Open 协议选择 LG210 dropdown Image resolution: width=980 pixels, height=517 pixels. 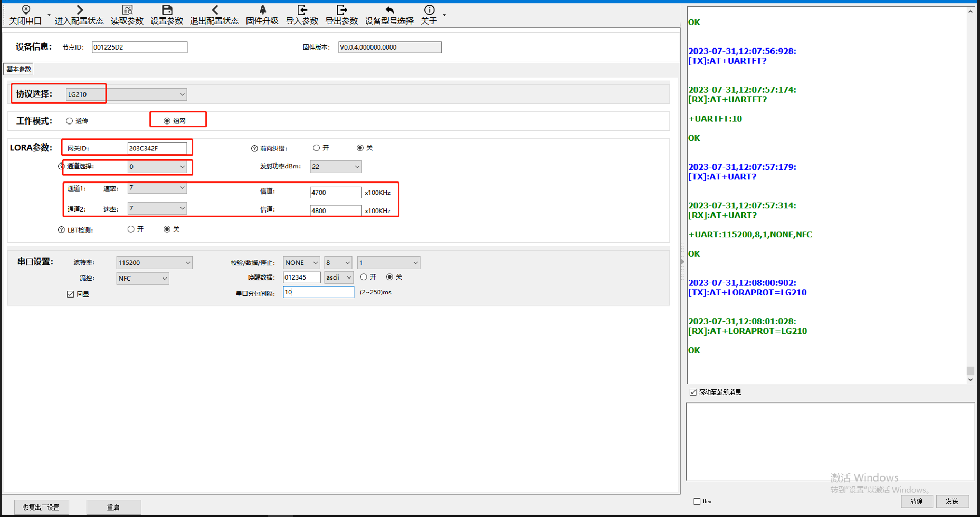[x=126, y=94]
